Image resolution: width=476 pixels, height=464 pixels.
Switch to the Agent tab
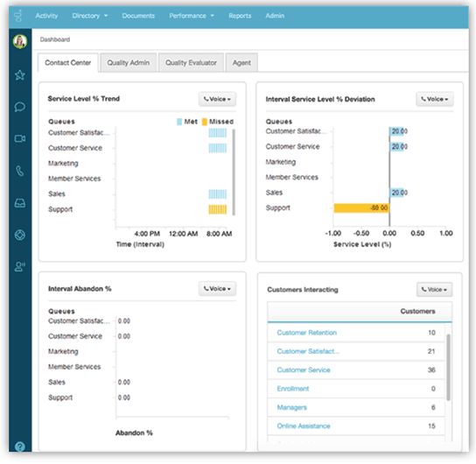click(241, 63)
